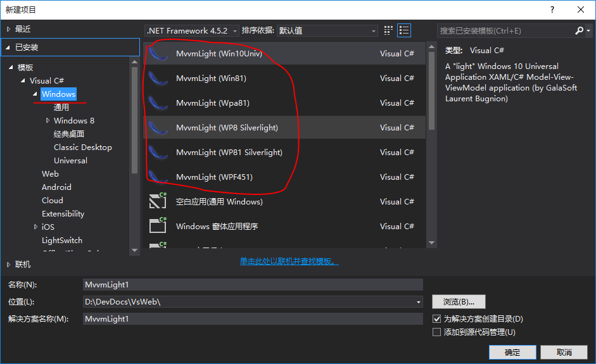Click the 名称 input field
This screenshot has width=596, height=364.
[253, 285]
